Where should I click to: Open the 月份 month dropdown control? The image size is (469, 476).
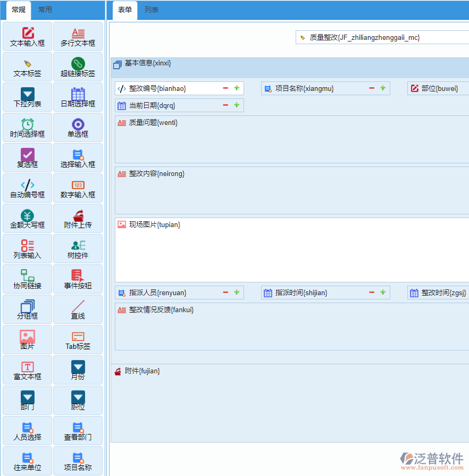(78, 370)
